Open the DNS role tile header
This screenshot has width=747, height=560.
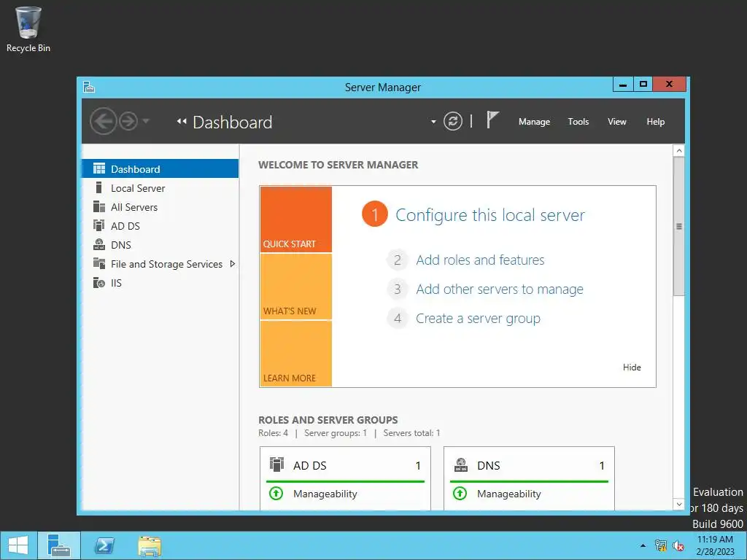click(529, 465)
